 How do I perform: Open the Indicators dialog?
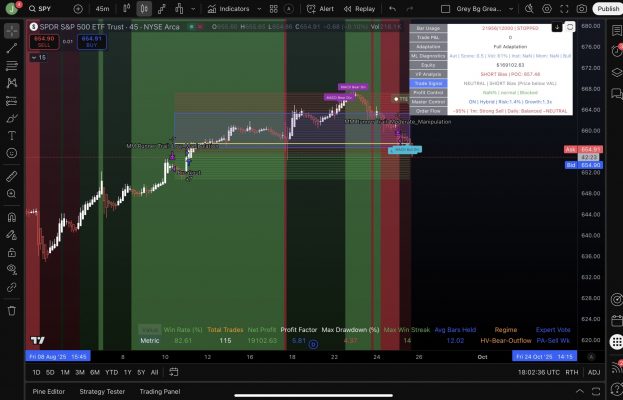[x=229, y=9]
